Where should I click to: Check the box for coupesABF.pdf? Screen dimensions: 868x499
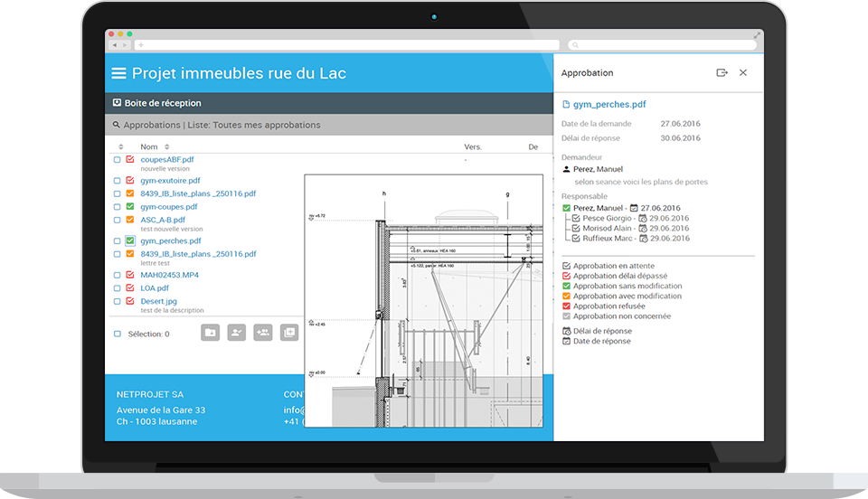coord(118,159)
